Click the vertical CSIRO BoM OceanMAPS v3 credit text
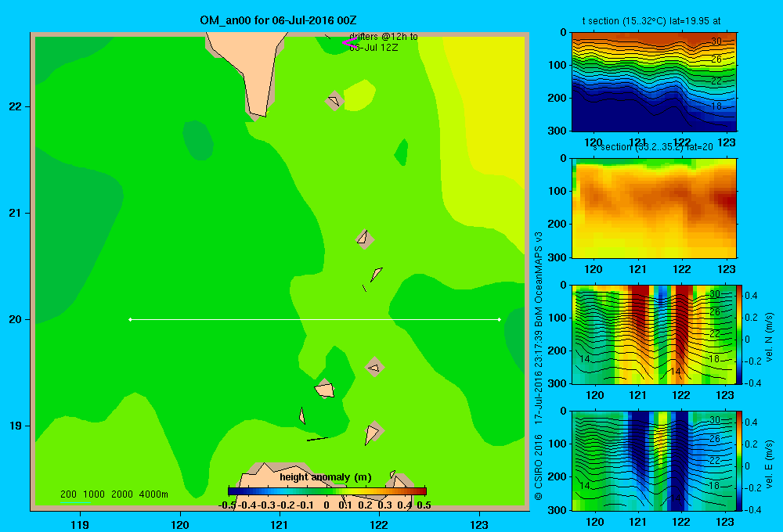 tap(539, 366)
